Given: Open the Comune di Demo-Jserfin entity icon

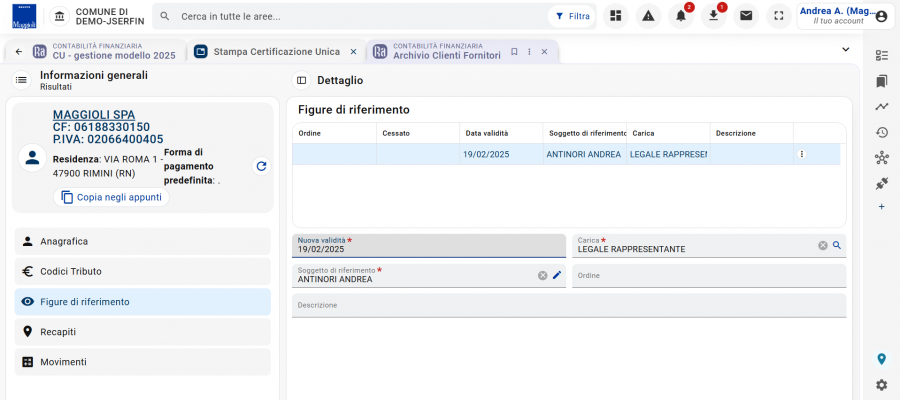Looking at the screenshot, I should [59, 17].
